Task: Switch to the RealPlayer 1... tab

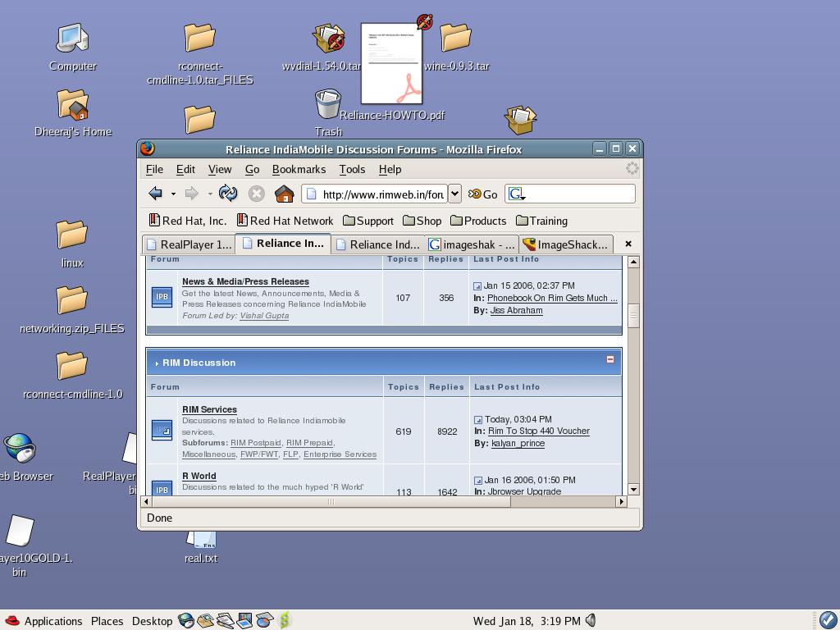Action: tap(189, 244)
